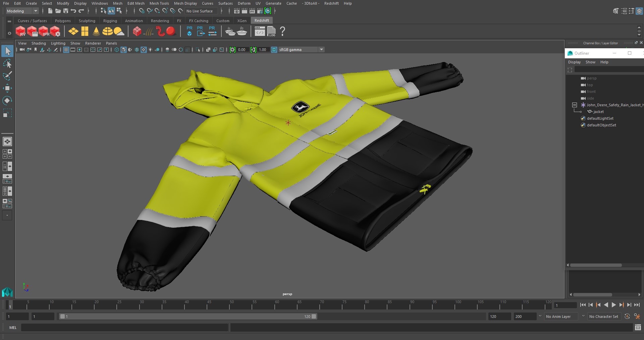Click first PR cube shelf icon

[190, 31]
